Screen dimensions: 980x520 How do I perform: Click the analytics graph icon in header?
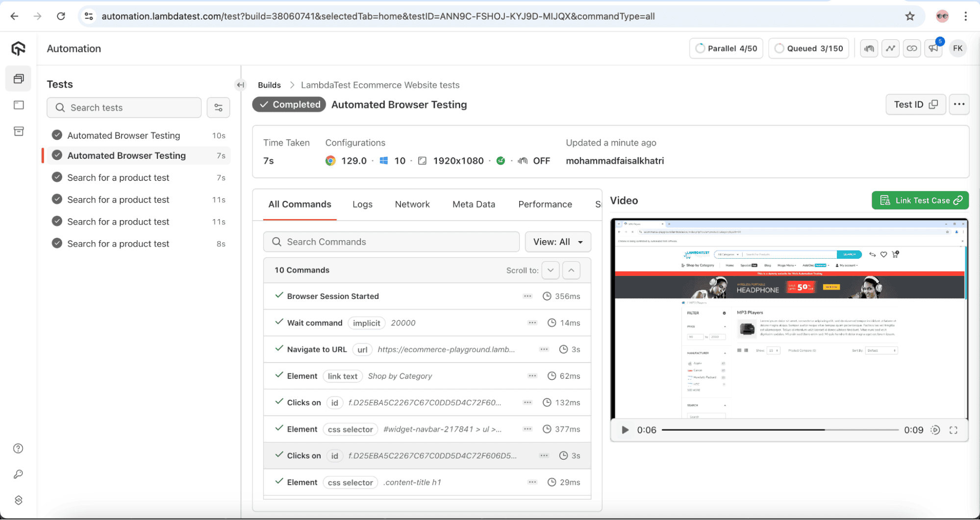890,49
